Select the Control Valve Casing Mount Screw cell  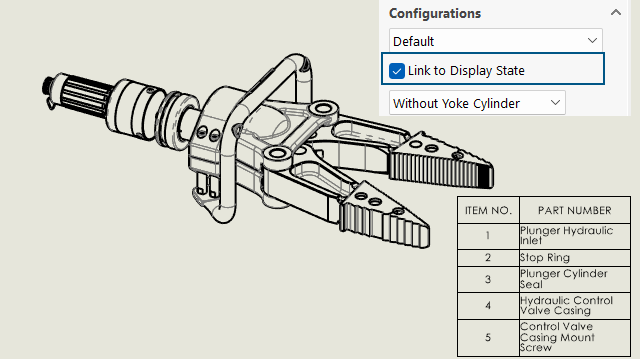pos(575,338)
